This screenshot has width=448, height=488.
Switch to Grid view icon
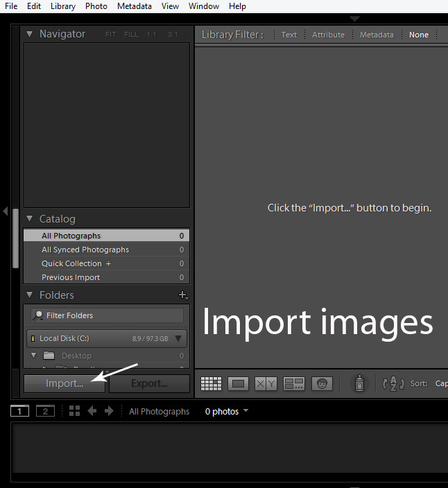click(x=211, y=383)
